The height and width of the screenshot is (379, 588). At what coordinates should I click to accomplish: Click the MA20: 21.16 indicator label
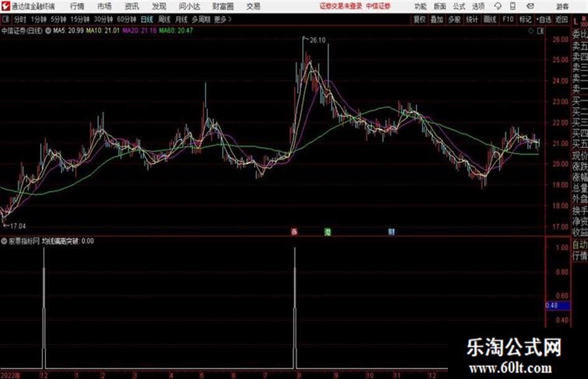pos(139,30)
